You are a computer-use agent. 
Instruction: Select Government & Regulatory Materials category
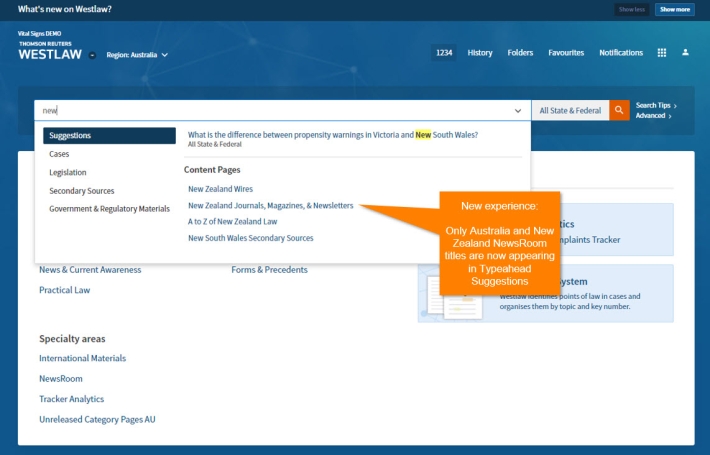click(110, 209)
